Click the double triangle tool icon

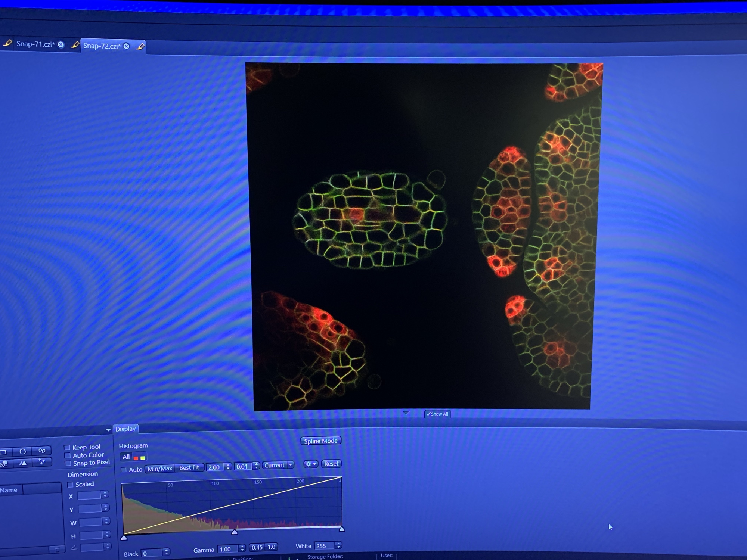(x=23, y=463)
